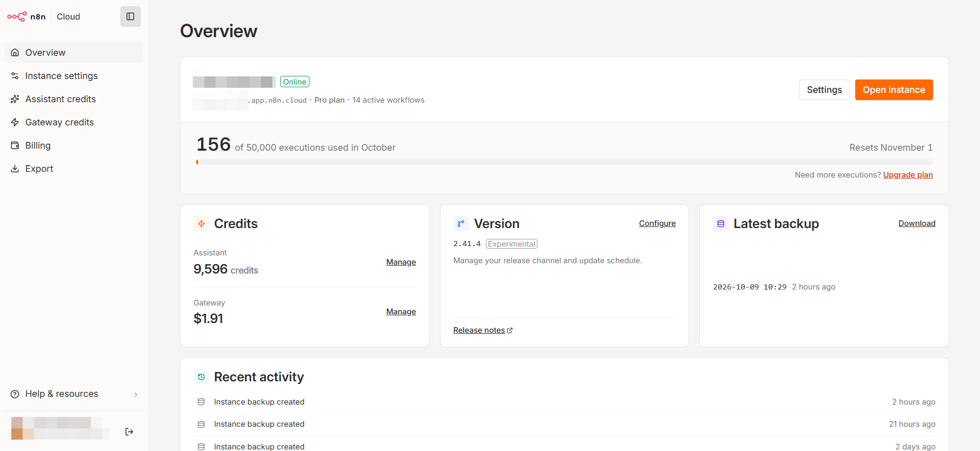Click the Export download icon
Image resolution: width=980 pixels, height=451 pixels.
[15, 169]
